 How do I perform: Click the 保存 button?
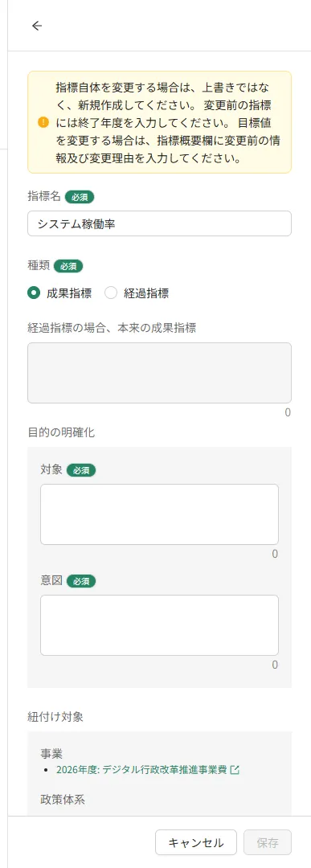coord(268,842)
